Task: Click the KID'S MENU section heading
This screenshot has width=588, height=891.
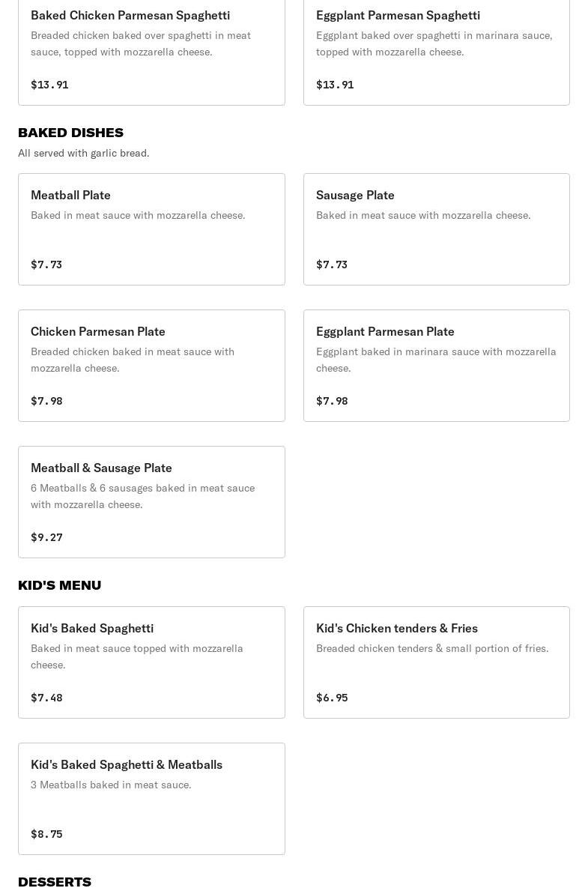Action: pos(59,585)
